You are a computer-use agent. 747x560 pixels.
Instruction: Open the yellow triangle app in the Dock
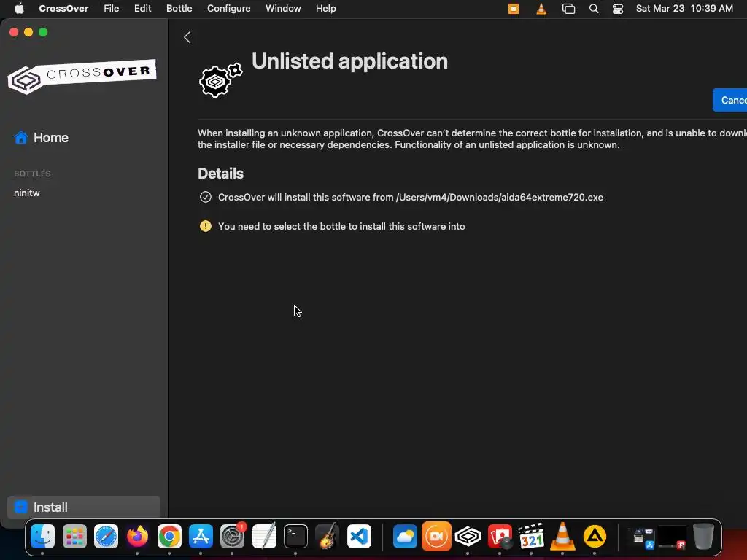click(595, 537)
